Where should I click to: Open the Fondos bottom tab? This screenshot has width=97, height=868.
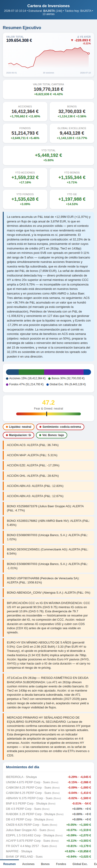[61, 864]
